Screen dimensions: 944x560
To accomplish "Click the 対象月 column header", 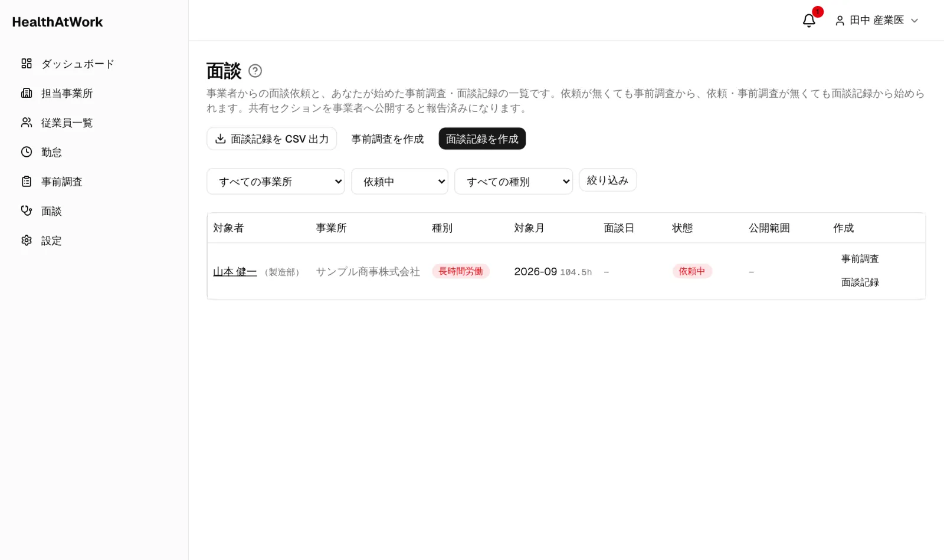I will point(529,228).
